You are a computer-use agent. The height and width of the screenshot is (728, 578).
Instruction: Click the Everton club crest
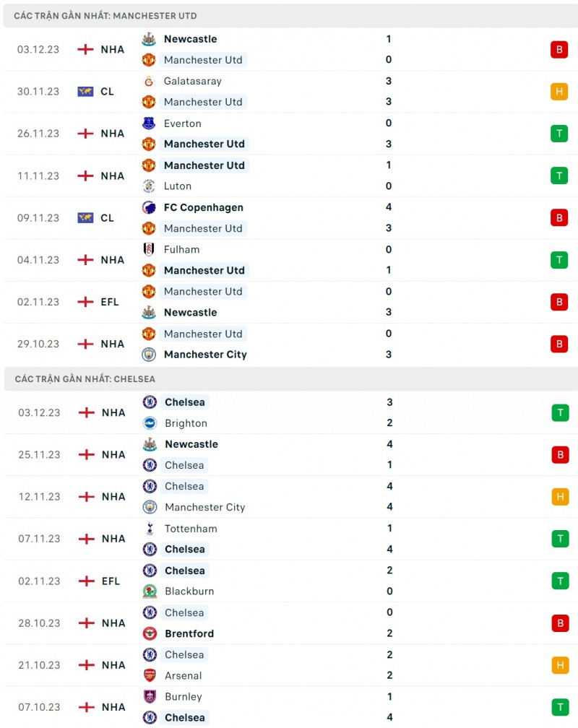point(149,123)
